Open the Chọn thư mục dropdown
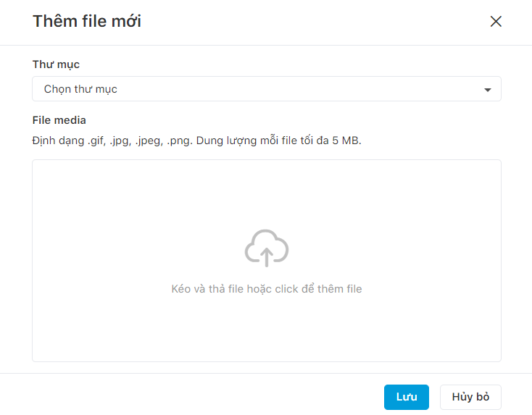 coord(266,89)
